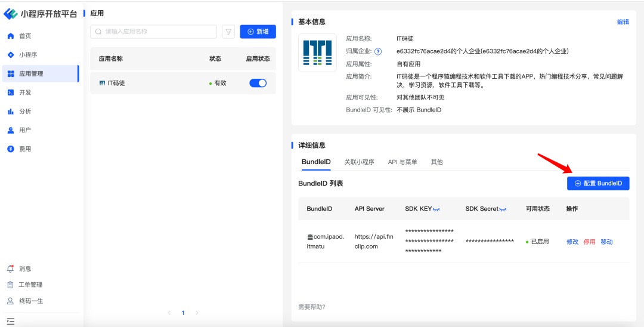The image size is (644, 327).
Task: Switch to API 与菜单 tab
Action: 402,162
